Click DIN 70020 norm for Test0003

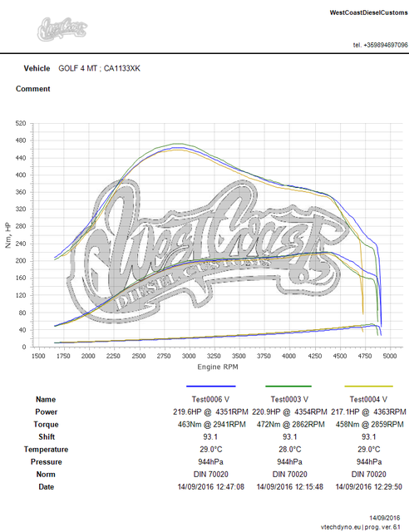point(290,475)
